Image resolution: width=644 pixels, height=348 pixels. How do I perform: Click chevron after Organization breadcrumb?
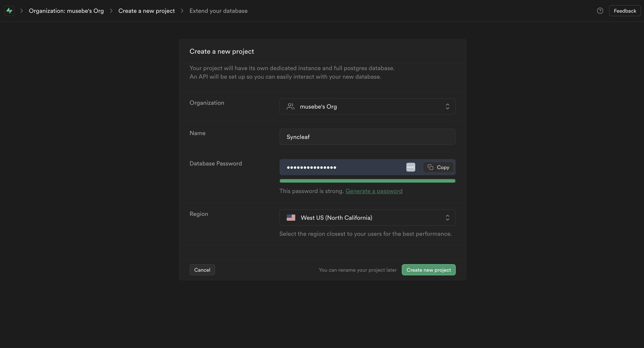[111, 11]
